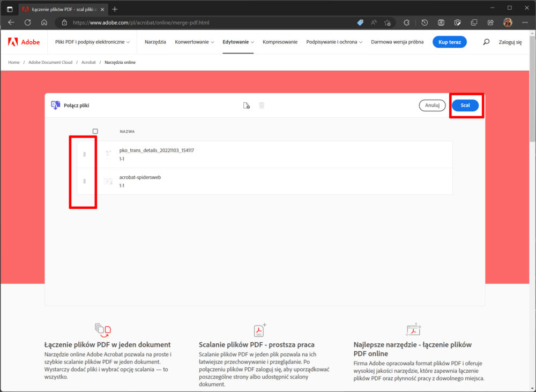Open a new browser tab
Screen dimensions: 536x392
(115, 9)
